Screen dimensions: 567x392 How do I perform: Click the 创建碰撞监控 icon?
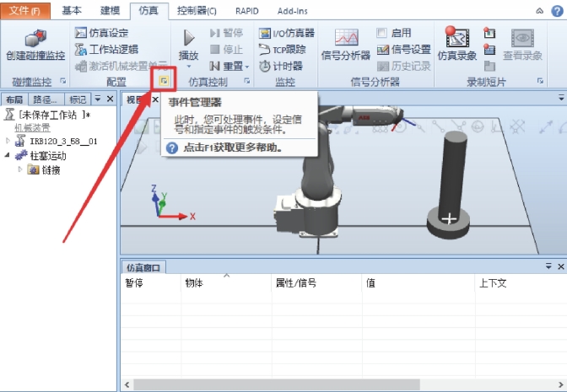pyautogui.click(x=35, y=39)
